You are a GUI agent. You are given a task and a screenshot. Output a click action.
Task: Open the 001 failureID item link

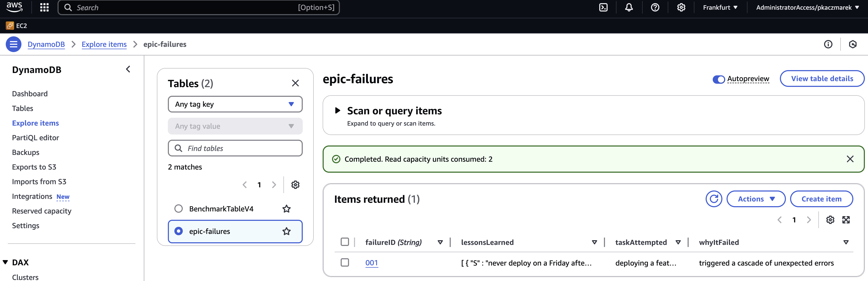pyautogui.click(x=371, y=263)
